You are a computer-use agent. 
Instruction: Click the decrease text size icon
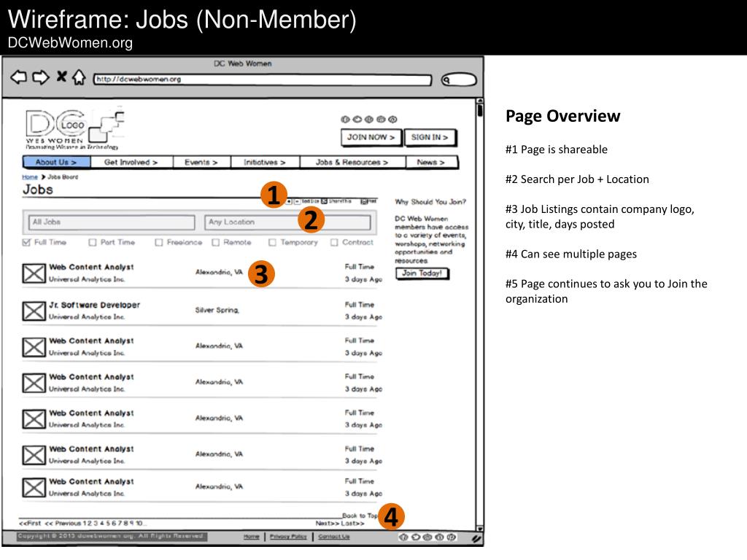[x=296, y=202]
